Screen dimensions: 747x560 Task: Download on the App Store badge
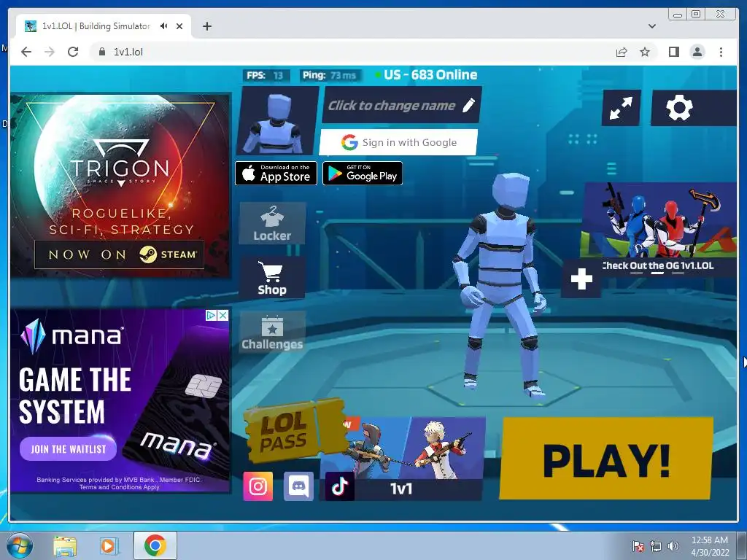click(x=276, y=174)
